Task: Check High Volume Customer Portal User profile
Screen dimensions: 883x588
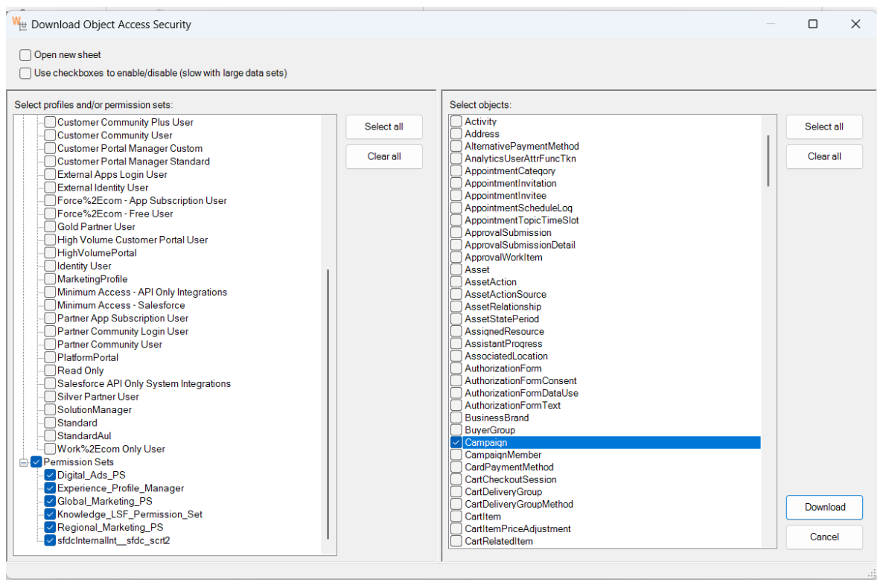Action: coord(50,240)
